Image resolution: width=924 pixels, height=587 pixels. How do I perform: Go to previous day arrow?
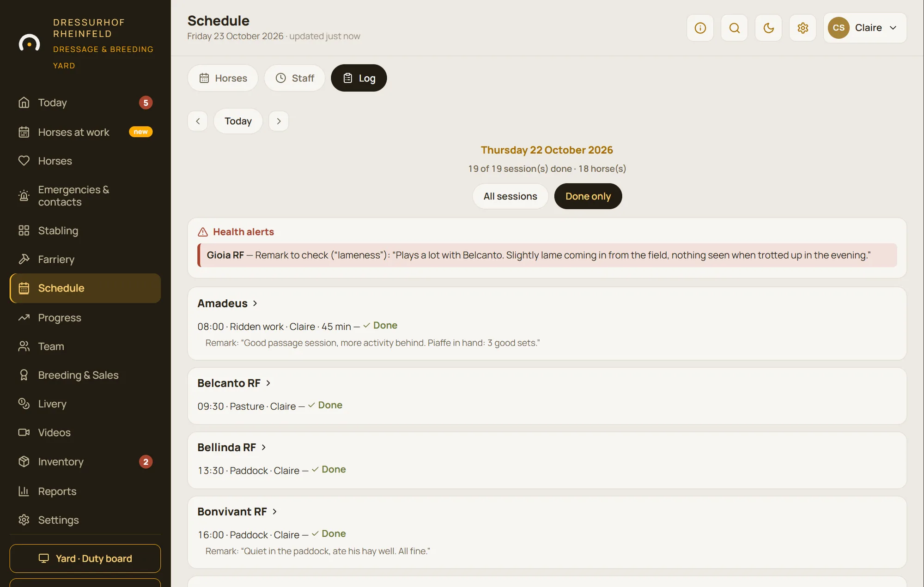198,121
